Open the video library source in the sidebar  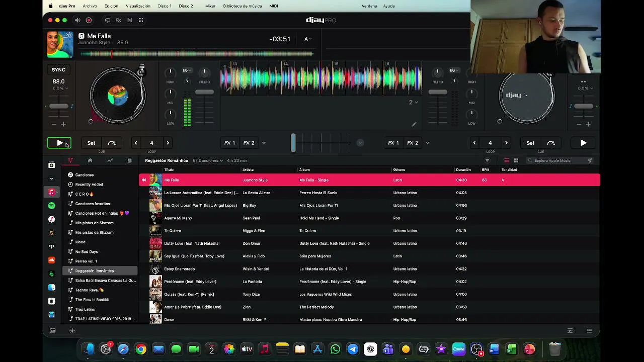point(51,315)
